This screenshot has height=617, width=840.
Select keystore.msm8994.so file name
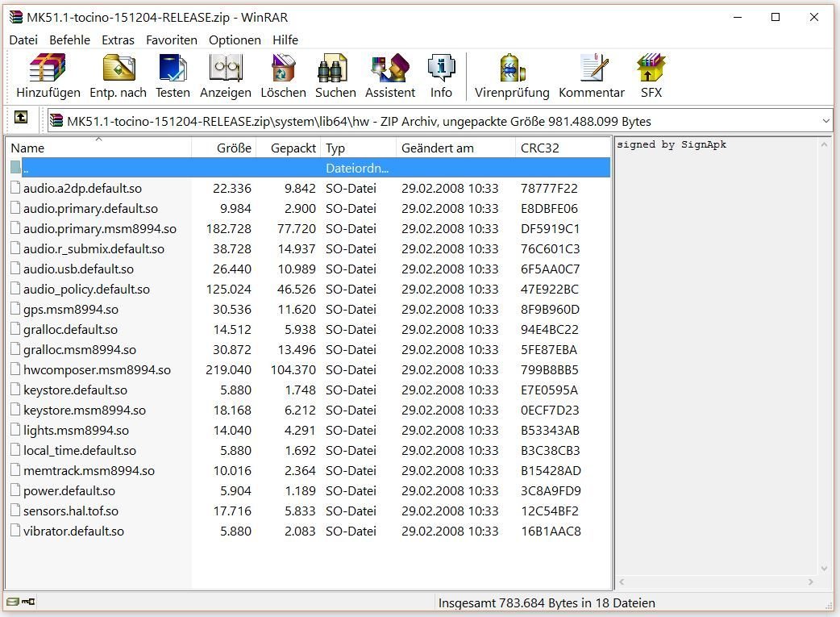[85, 410]
